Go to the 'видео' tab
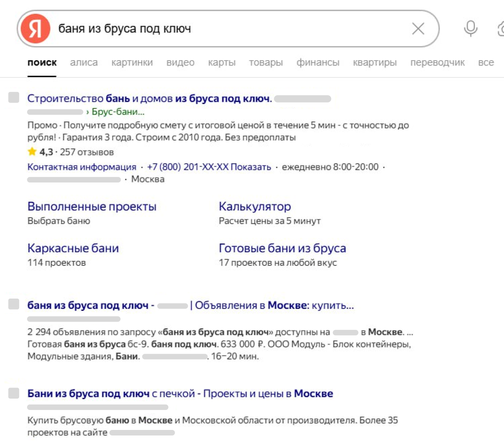Screen dimensions: 504x445 click(180, 62)
